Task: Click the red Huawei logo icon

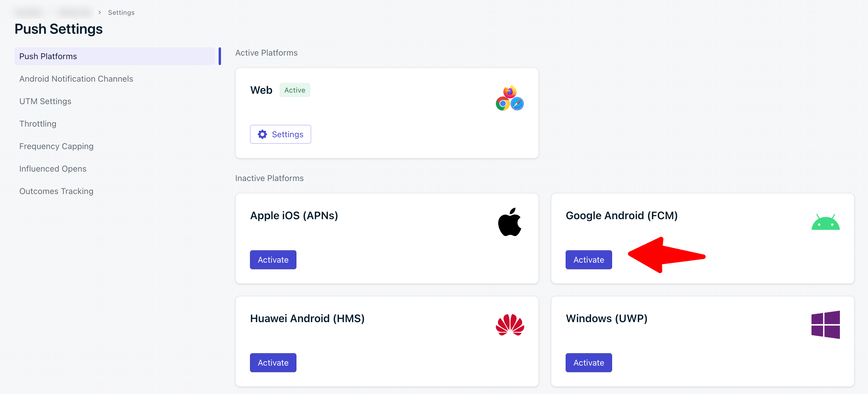Action: coord(509,325)
